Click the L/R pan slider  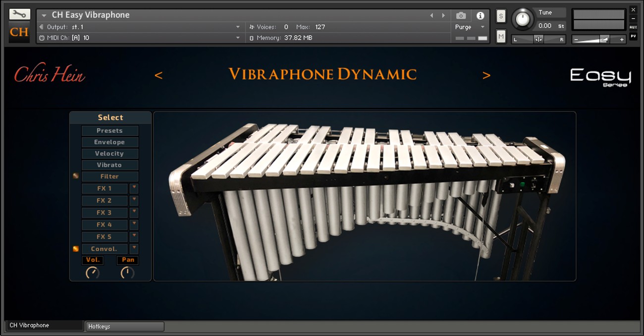coord(538,39)
